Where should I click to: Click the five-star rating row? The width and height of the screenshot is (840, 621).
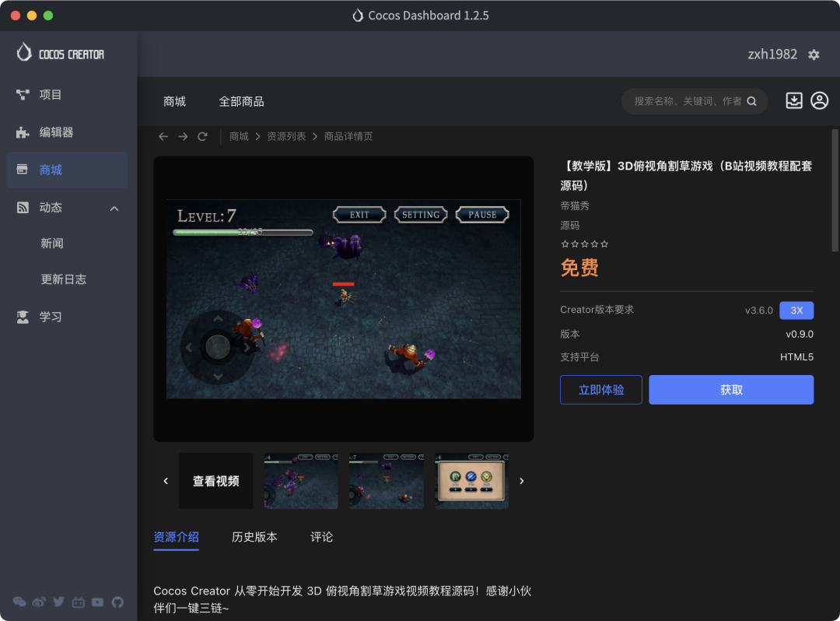click(x=584, y=244)
